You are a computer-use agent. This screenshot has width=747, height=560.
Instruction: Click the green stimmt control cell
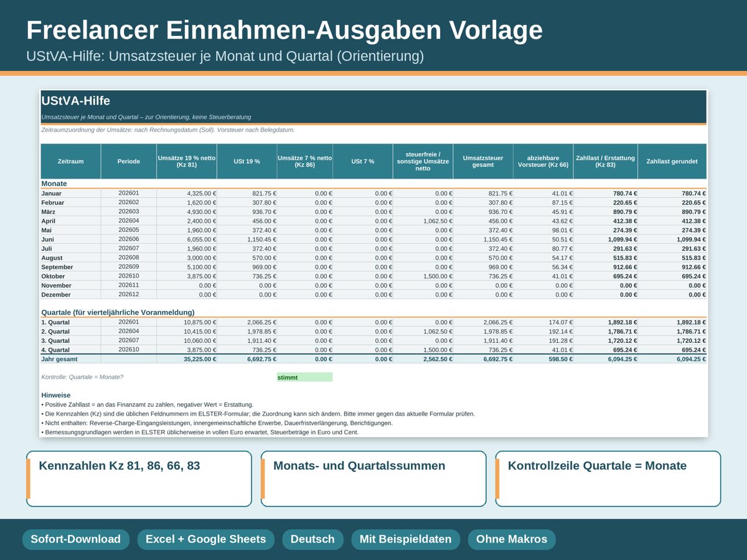[305, 377]
